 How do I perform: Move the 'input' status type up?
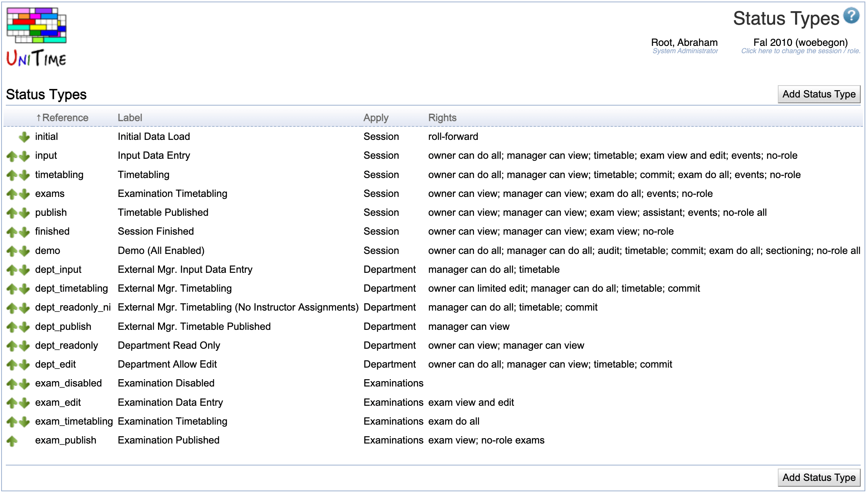12,155
